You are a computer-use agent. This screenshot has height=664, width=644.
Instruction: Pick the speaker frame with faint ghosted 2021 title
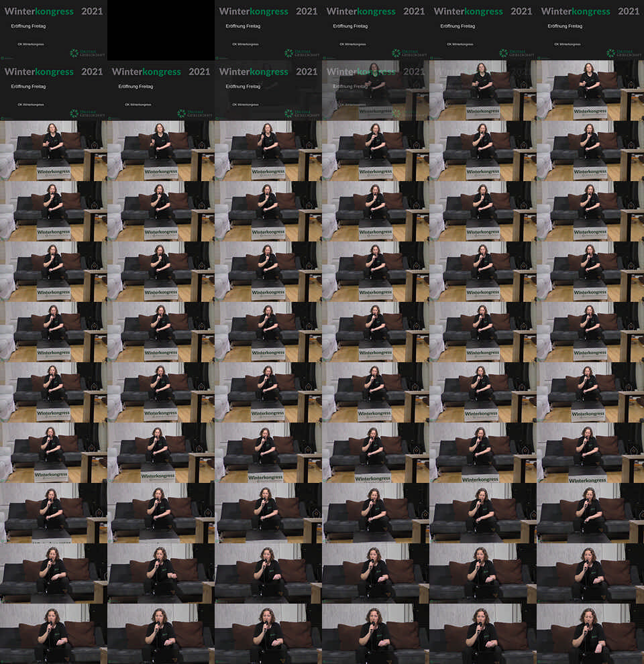(x=482, y=90)
